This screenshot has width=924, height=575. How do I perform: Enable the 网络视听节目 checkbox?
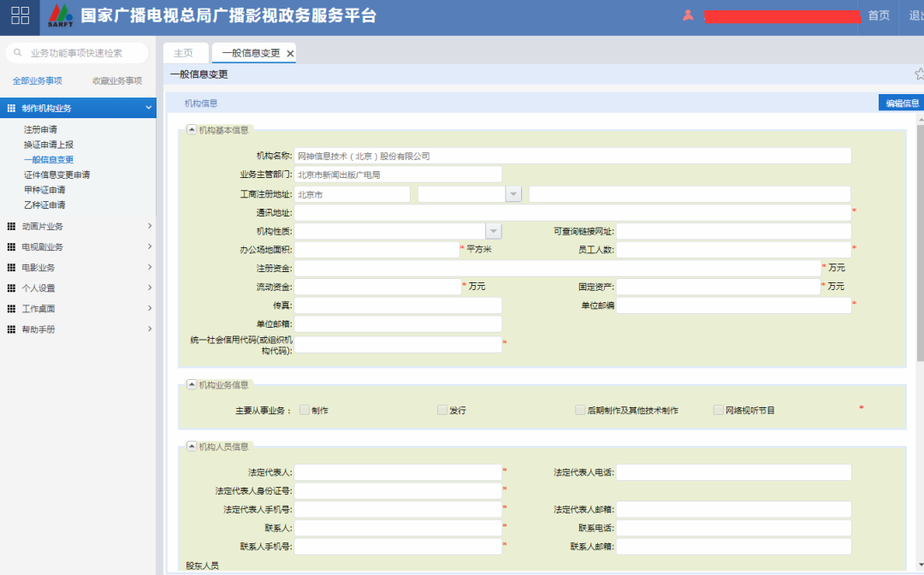718,410
